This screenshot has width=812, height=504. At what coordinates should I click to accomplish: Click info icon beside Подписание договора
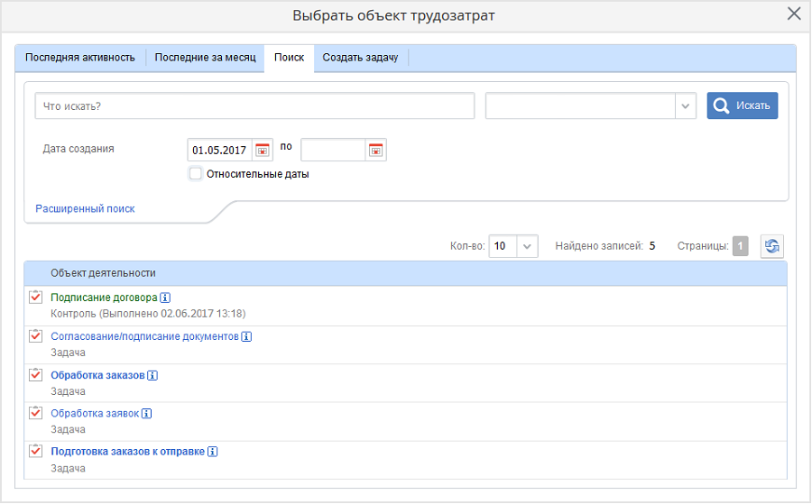(x=166, y=298)
